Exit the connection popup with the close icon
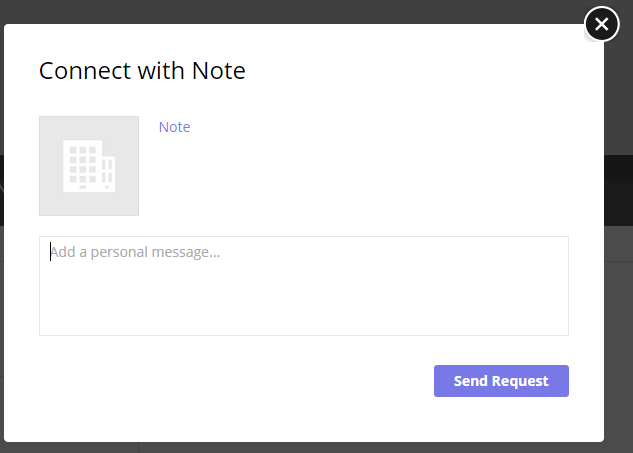Screen dimensions: 633x453 coord(602,24)
